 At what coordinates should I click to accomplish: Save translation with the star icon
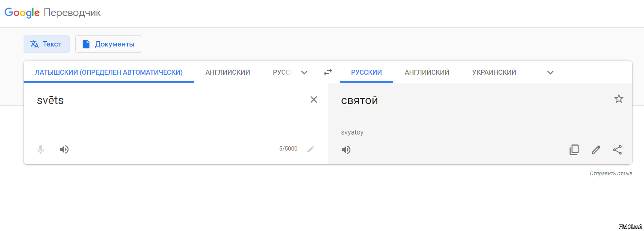coord(619,99)
